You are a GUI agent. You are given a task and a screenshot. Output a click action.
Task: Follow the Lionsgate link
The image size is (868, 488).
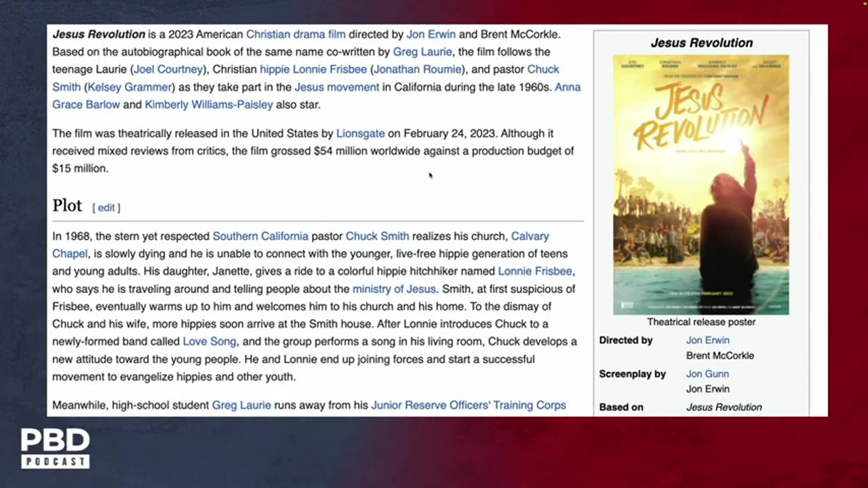pyautogui.click(x=360, y=134)
